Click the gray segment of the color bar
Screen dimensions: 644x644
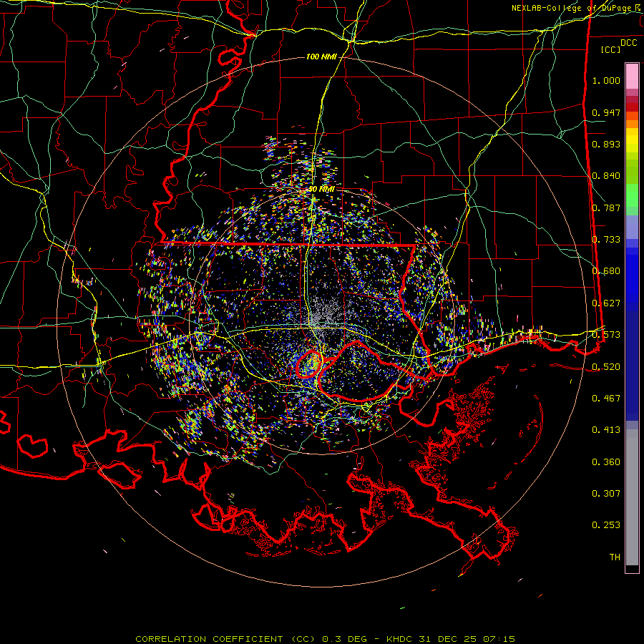[x=632, y=497]
